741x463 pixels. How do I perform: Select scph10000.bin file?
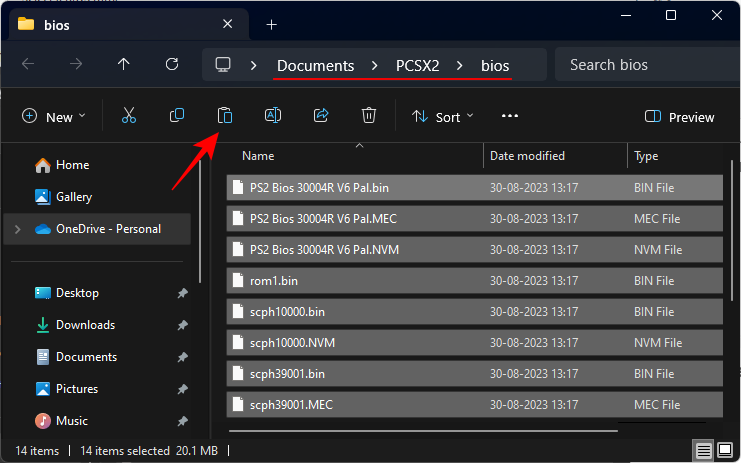point(474,312)
